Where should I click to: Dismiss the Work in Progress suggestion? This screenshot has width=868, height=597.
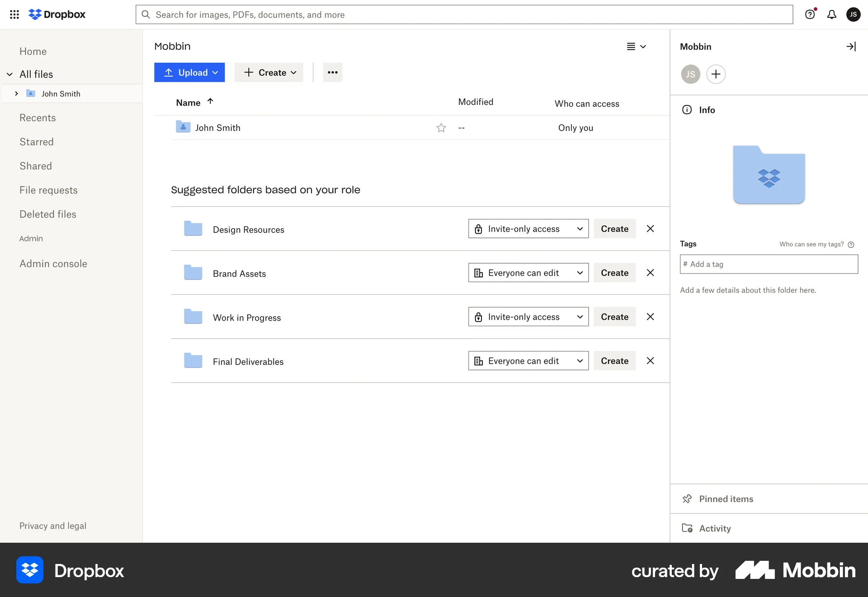[650, 317]
